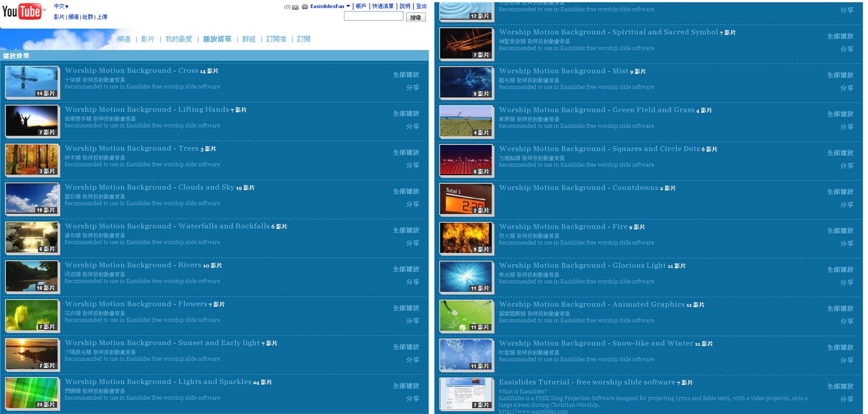Click the YouTube logo
This screenshot has width=868, height=414.
(x=24, y=11)
